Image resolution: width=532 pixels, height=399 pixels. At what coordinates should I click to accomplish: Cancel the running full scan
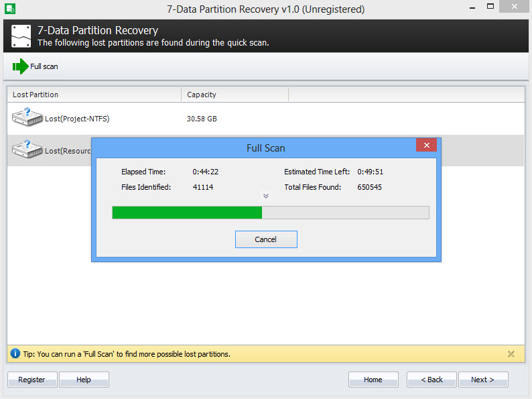click(266, 239)
